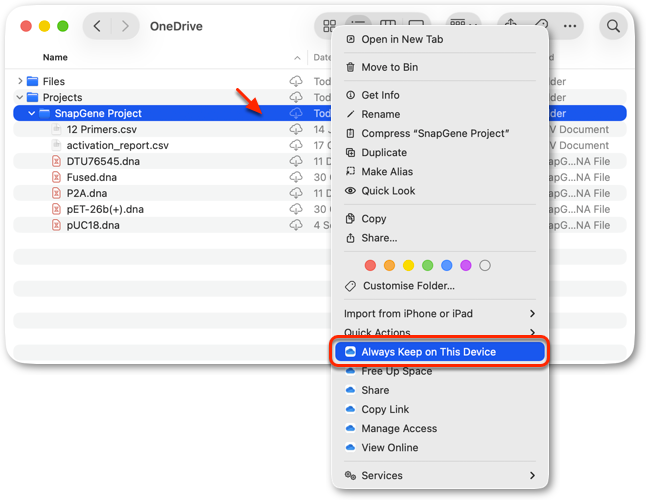Open the Services submenu
Screen dimensions: 646x500
pyautogui.click(x=440, y=476)
